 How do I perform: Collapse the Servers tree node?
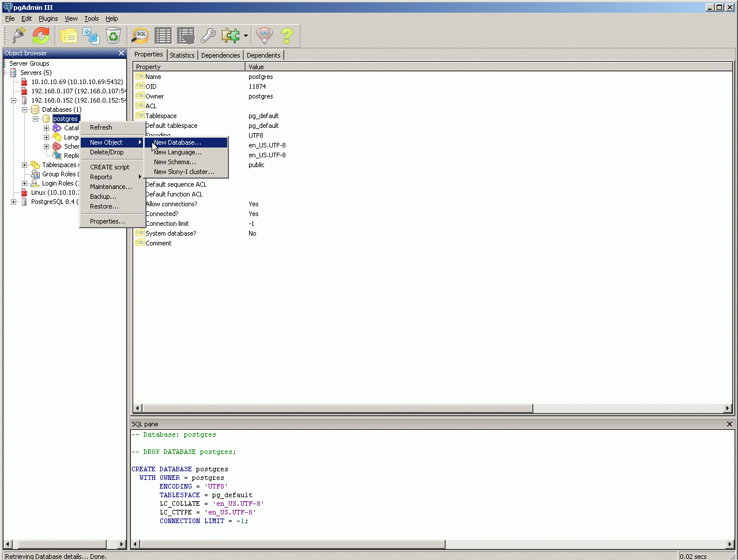[3, 73]
